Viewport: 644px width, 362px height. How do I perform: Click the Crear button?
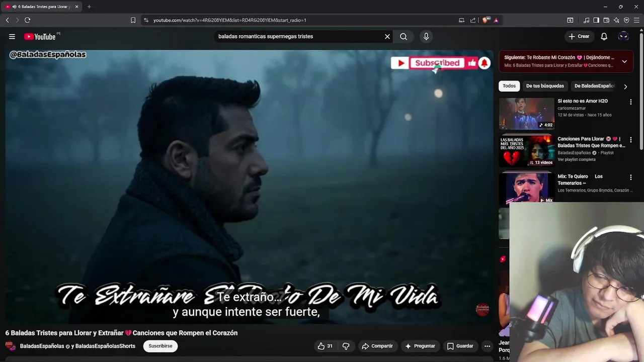tap(579, 37)
